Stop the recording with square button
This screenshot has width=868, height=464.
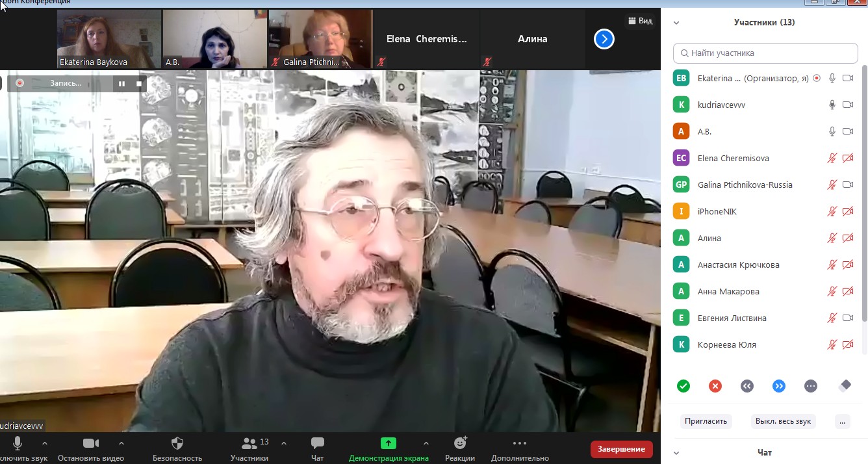tap(139, 84)
